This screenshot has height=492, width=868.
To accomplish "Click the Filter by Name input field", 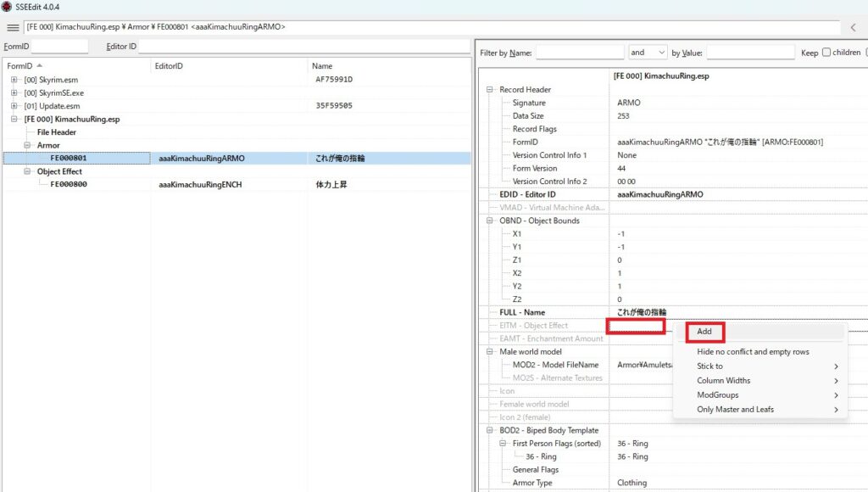I will coord(579,53).
